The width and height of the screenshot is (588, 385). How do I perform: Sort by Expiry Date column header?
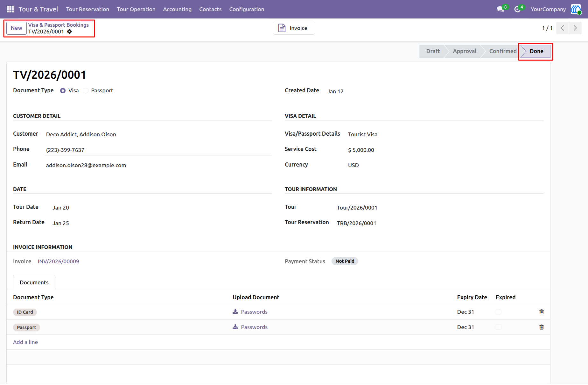(x=472, y=297)
